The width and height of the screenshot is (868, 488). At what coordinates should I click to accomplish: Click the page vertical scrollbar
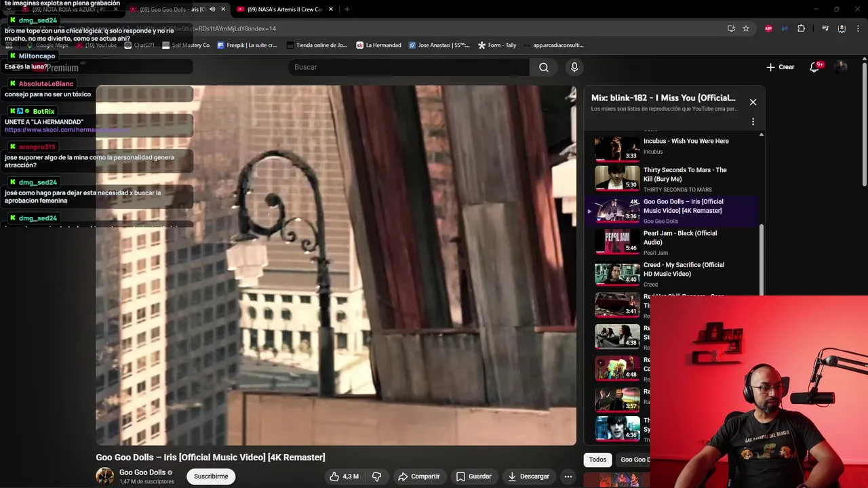click(864, 125)
